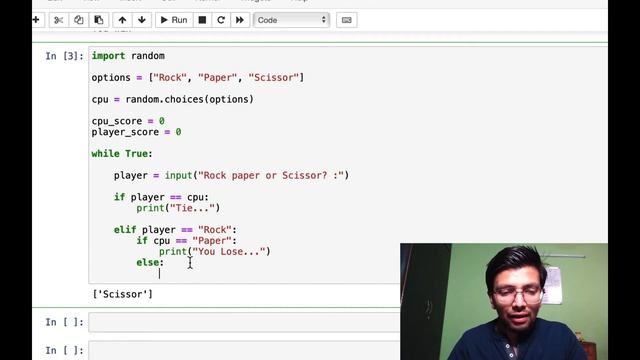Viewport: 640px width, 360px height.
Task: Click the 'cpu = random.choices(options)' line
Action: click(172, 99)
